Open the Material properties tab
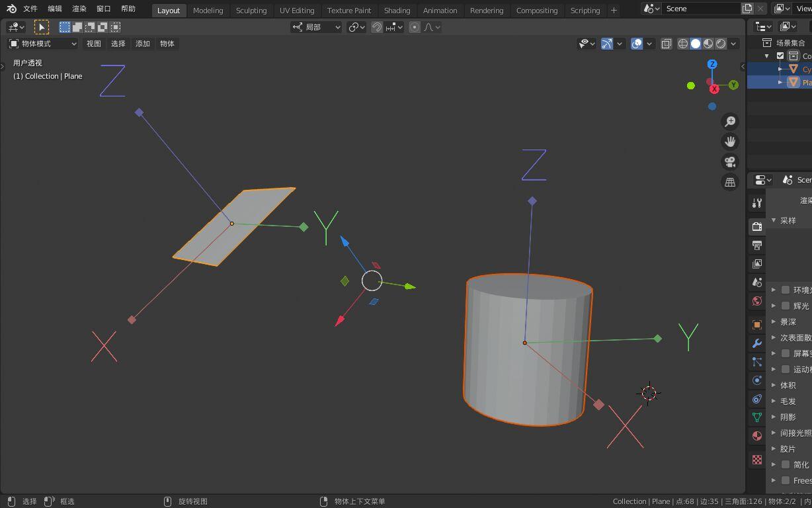 pyautogui.click(x=757, y=436)
